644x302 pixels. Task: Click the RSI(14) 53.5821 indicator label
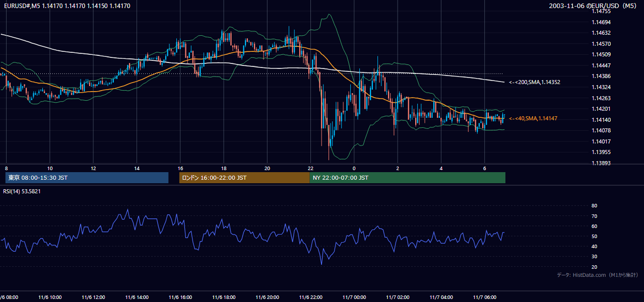point(22,191)
